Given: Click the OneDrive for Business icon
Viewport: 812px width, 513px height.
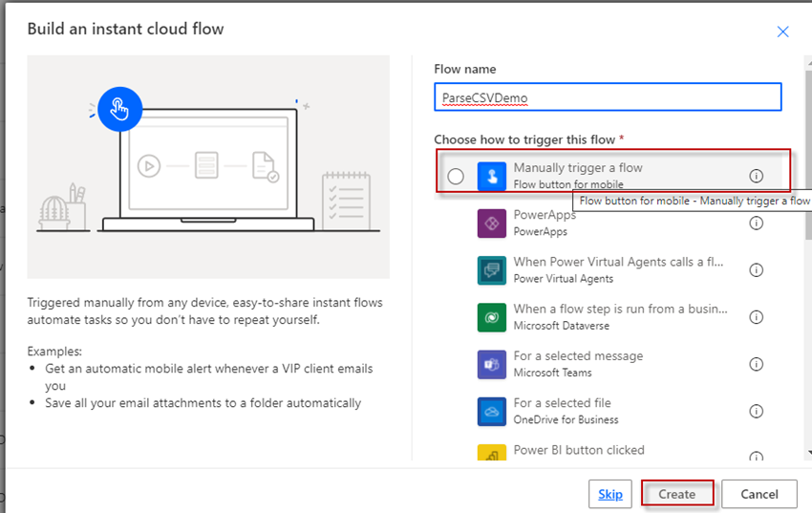Looking at the screenshot, I should [491, 412].
